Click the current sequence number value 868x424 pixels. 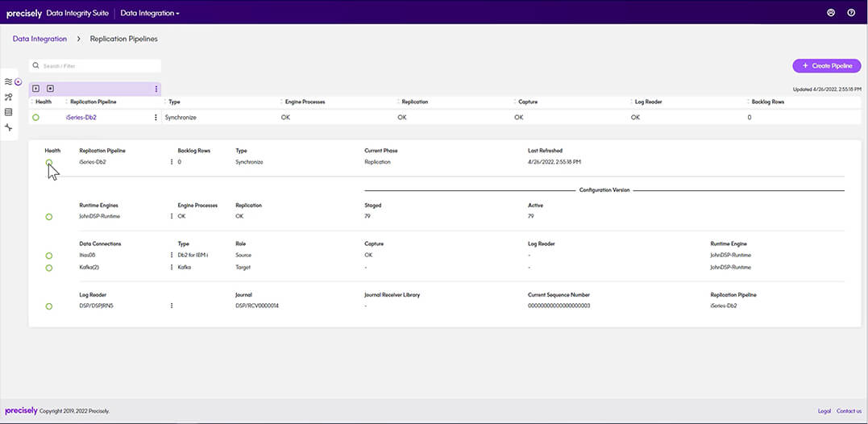[559, 306]
